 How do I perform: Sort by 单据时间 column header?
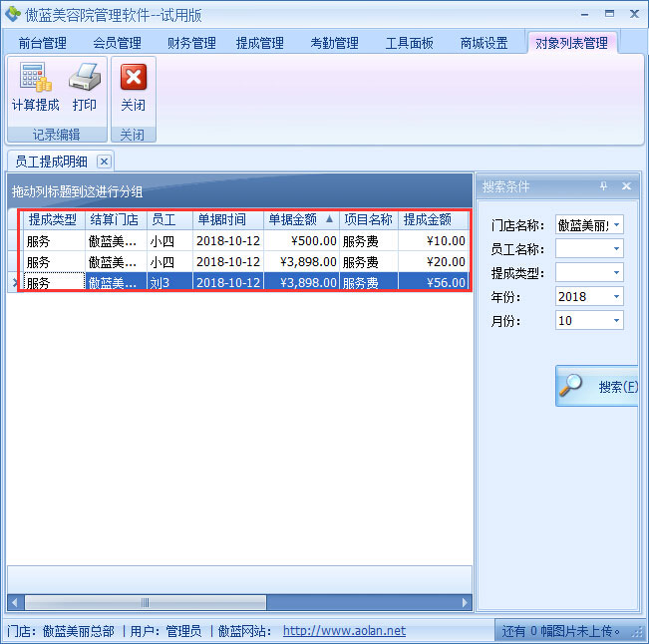click(228, 219)
